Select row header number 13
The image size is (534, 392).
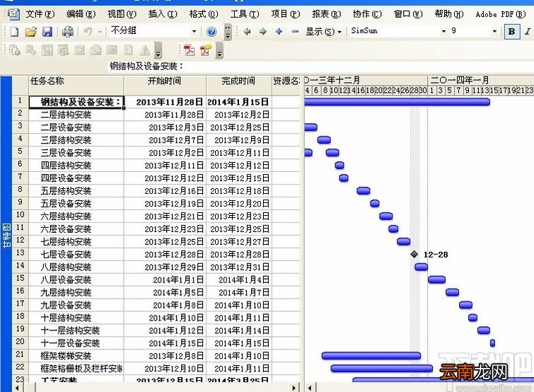pyautogui.click(x=20, y=254)
